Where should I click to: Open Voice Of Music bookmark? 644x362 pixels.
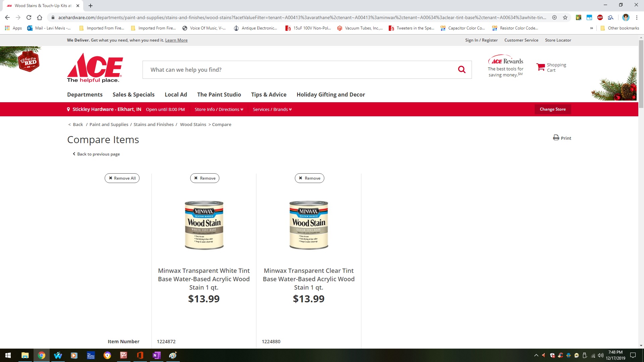[204, 28]
